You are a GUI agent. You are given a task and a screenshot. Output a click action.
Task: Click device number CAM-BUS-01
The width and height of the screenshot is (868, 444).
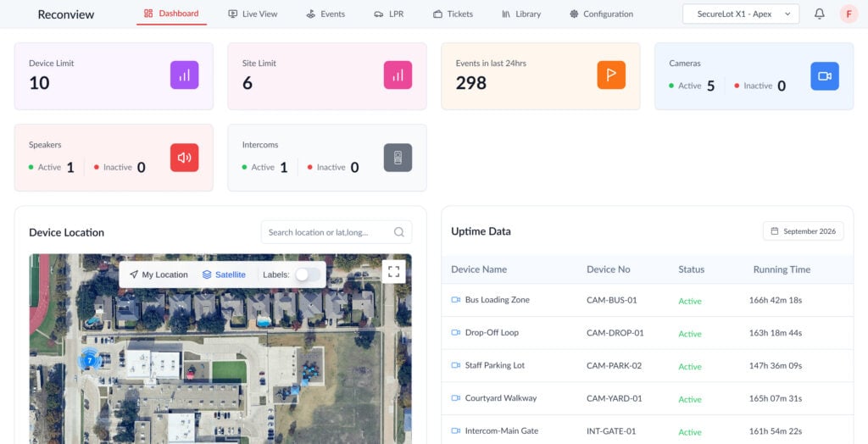point(612,300)
